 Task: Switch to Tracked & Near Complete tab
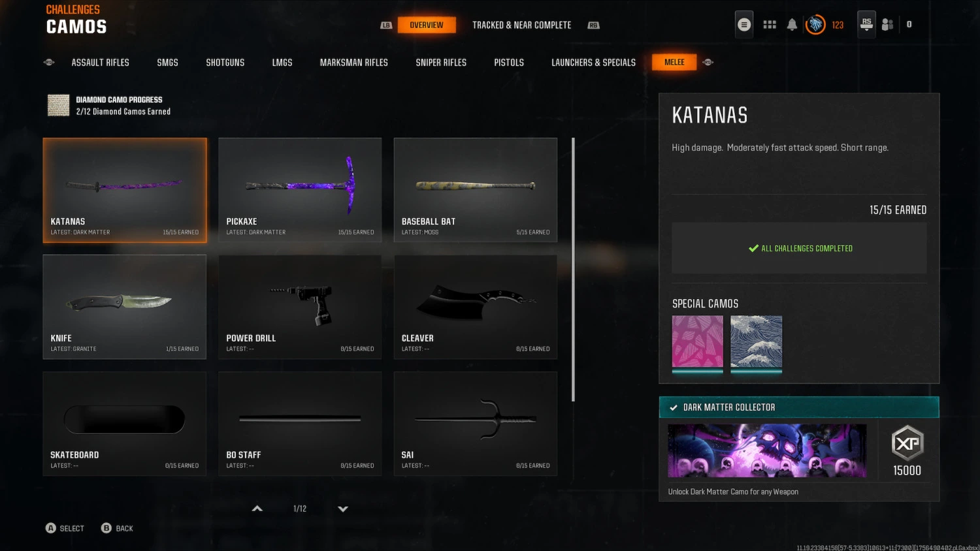(x=521, y=25)
